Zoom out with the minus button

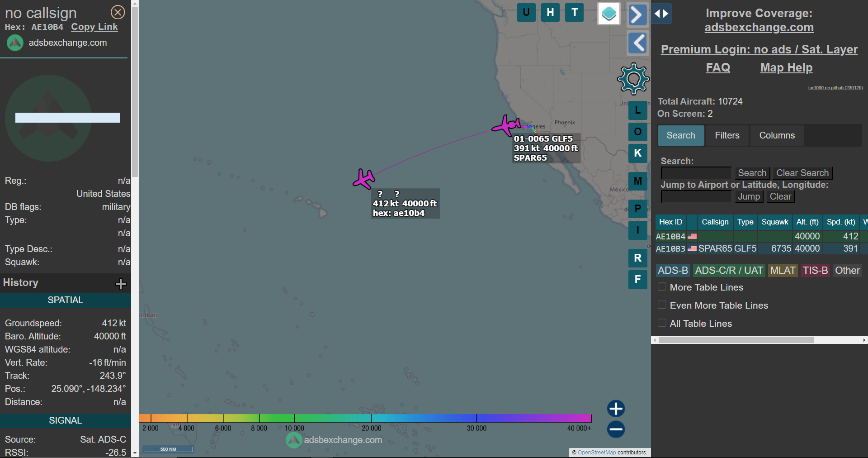[616, 429]
